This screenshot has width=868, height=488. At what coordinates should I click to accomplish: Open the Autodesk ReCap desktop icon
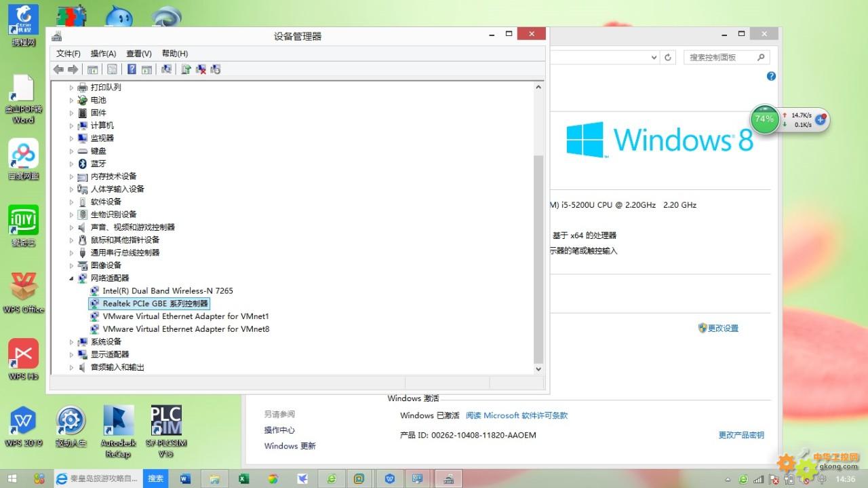coord(118,431)
